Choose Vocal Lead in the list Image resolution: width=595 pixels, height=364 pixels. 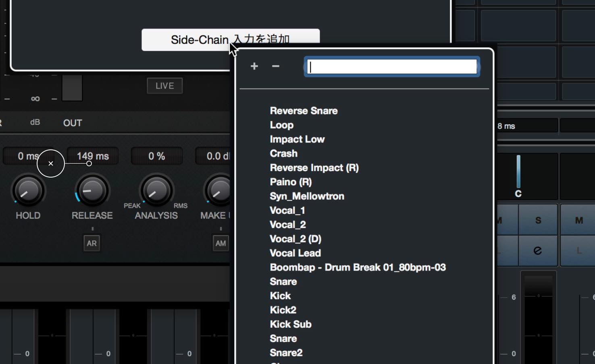pos(295,253)
